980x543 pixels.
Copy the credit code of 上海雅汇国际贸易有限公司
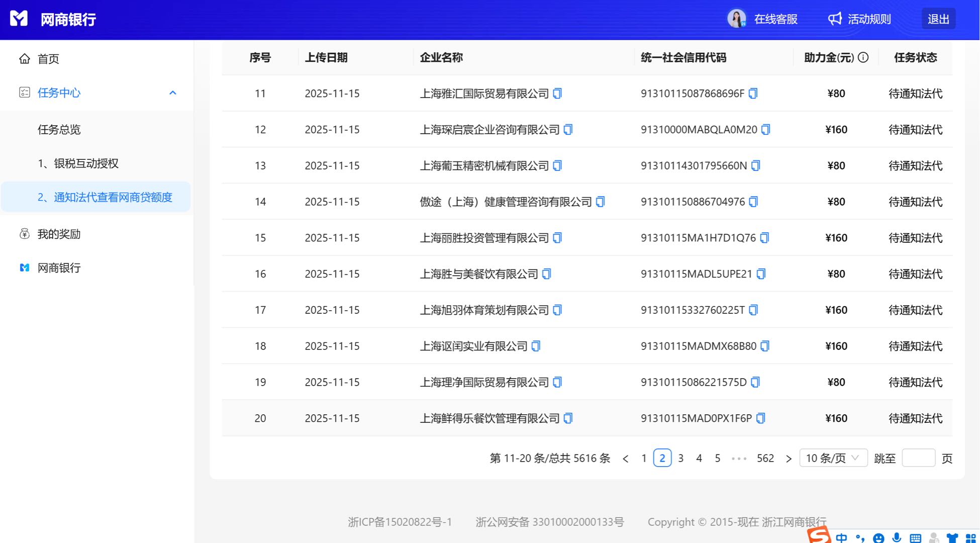pos(752,94)
